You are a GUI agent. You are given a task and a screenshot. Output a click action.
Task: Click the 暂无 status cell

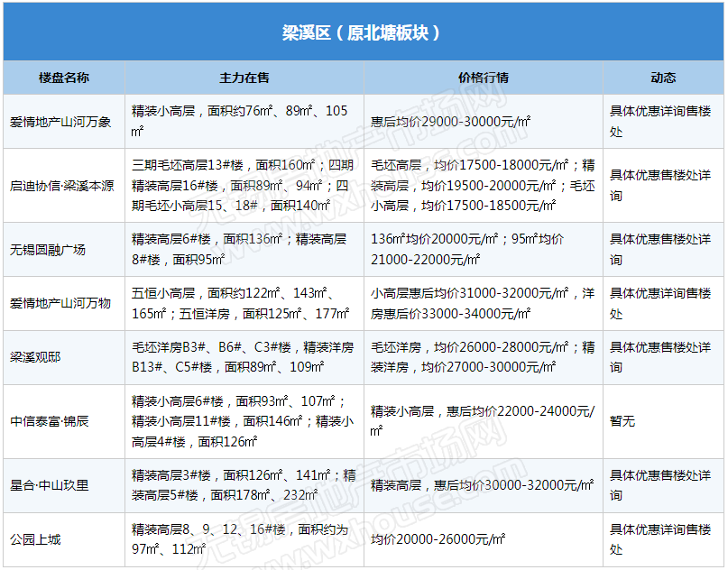click(x=622, y=421)
